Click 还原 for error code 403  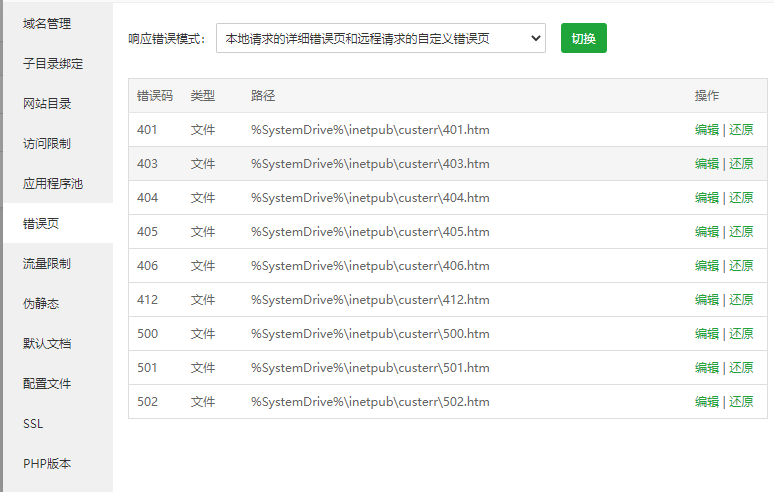(x=741, y=164)
